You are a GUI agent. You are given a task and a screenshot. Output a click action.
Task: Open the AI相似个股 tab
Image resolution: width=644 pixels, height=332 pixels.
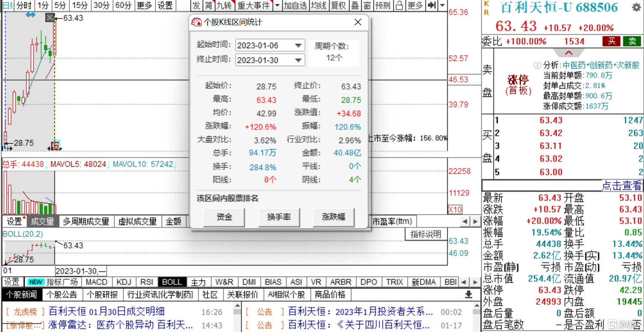(286, 294)
